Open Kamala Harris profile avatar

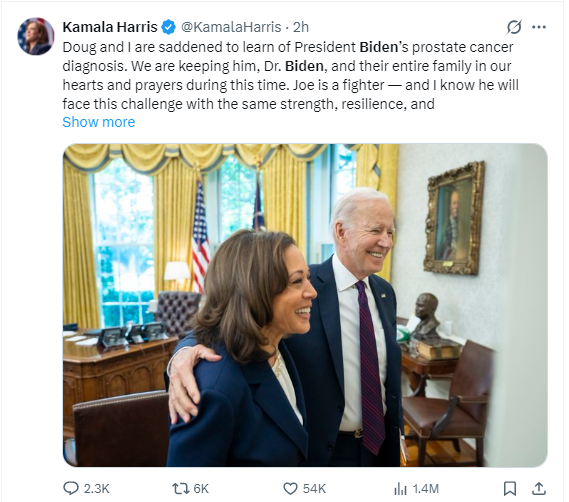coord(36,36)
